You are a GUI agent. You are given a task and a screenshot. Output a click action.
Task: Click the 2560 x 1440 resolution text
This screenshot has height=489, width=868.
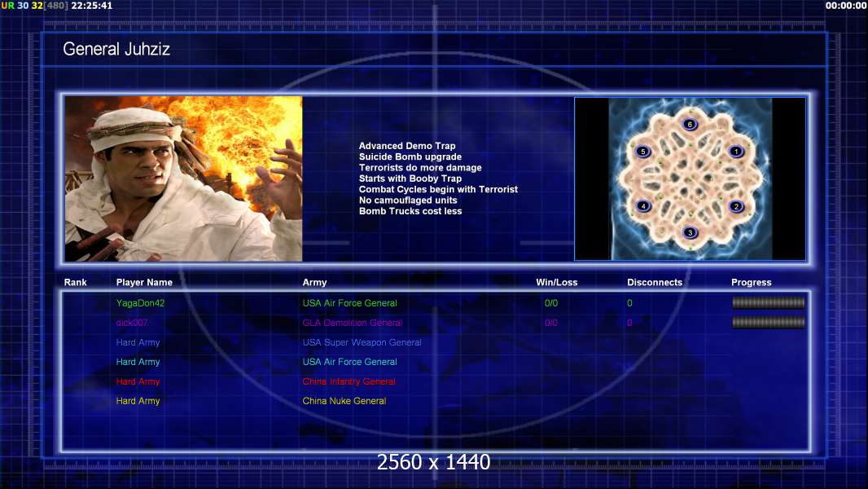click(x=433, y=461)
